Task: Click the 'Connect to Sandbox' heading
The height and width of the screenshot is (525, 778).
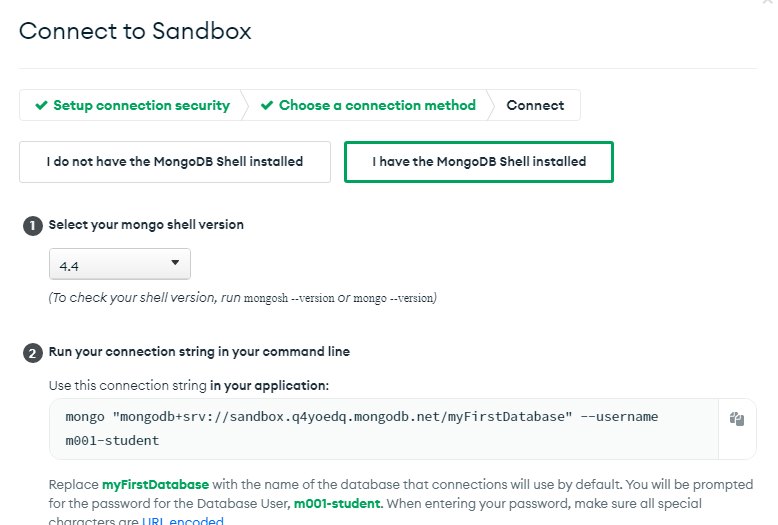Action: [135, 31]
